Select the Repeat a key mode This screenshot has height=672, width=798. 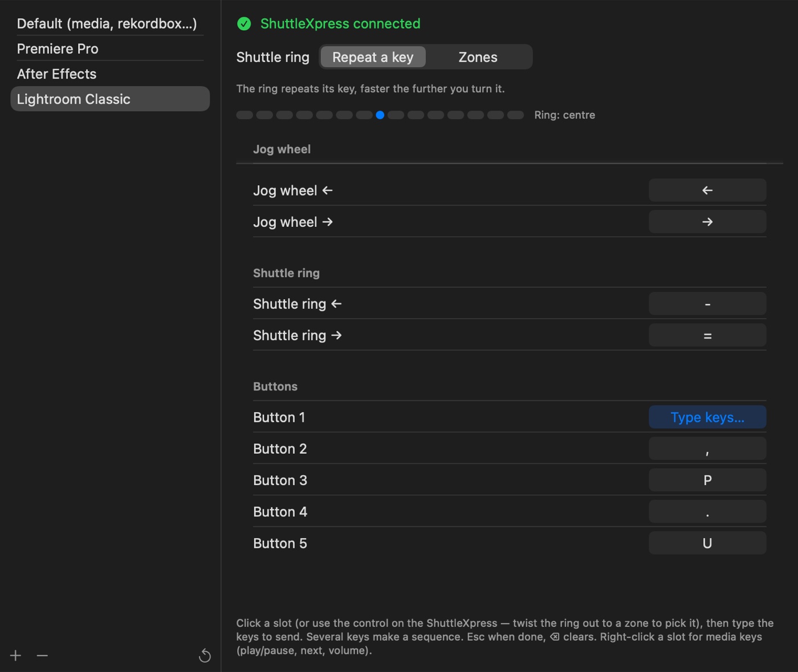[x=373, y=57]
